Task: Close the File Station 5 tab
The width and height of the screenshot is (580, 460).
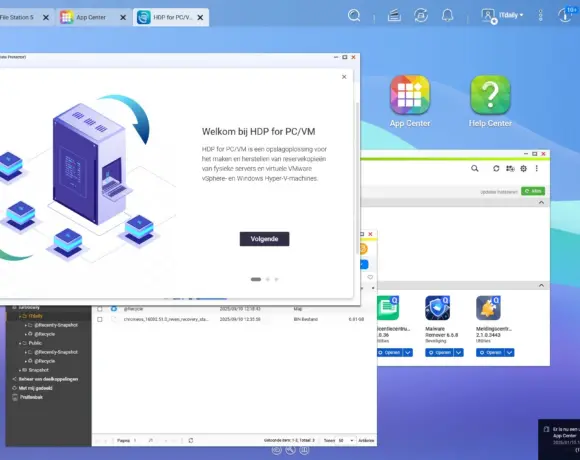Action: coord(46,17)
